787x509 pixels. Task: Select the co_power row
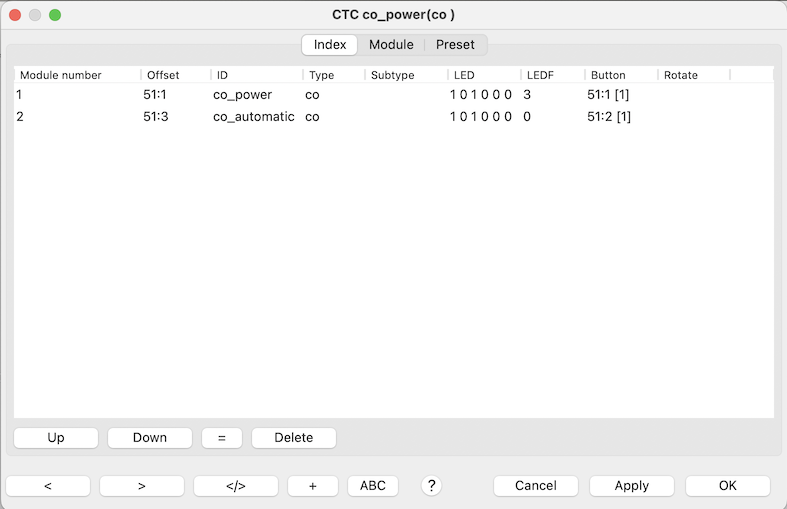point(242,95)
